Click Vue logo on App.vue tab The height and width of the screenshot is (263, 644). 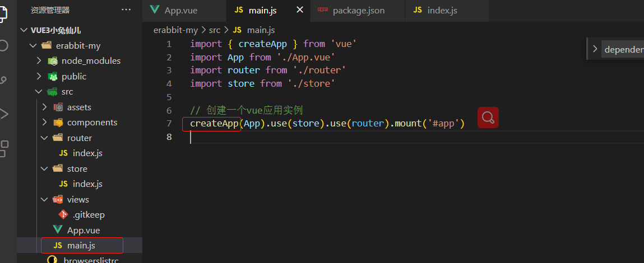(x=155, y=10)
